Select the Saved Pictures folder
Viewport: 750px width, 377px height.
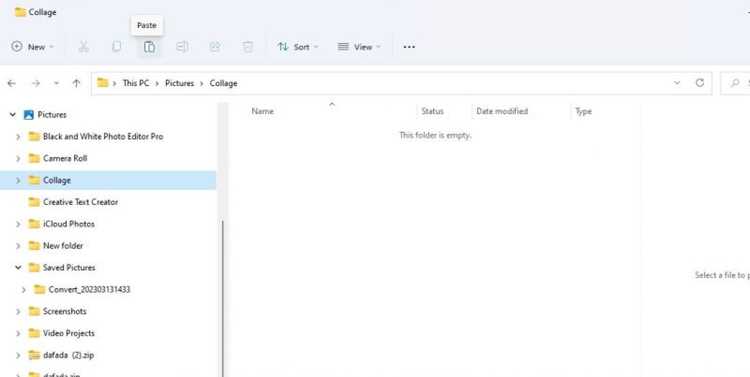69,268
